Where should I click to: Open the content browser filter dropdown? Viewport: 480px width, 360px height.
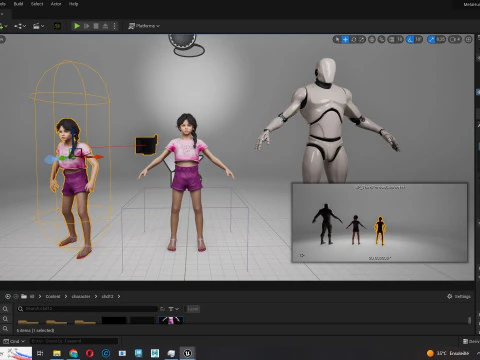point(173,309)
